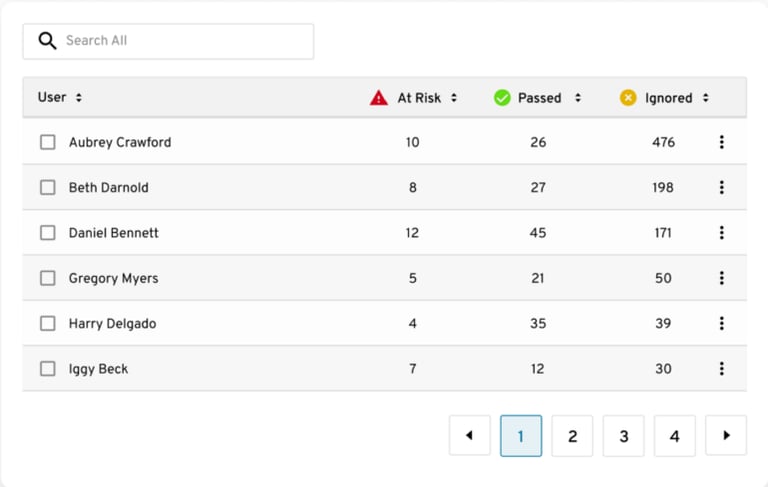The height and width of the screenshot is (487, 768).
Task: Click the yellow Ignored status icon
Action: (628, 98)
